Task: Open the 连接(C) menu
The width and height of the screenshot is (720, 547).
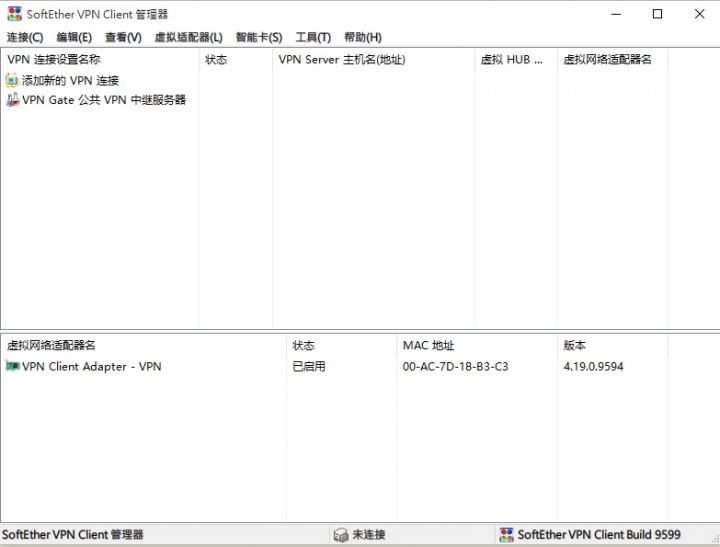Action: point(25,37)
